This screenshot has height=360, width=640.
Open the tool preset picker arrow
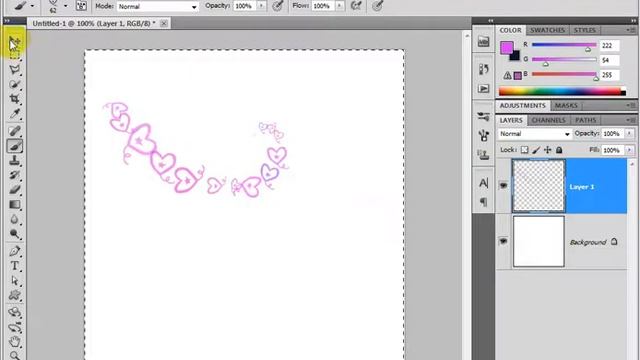coord(32,6)
